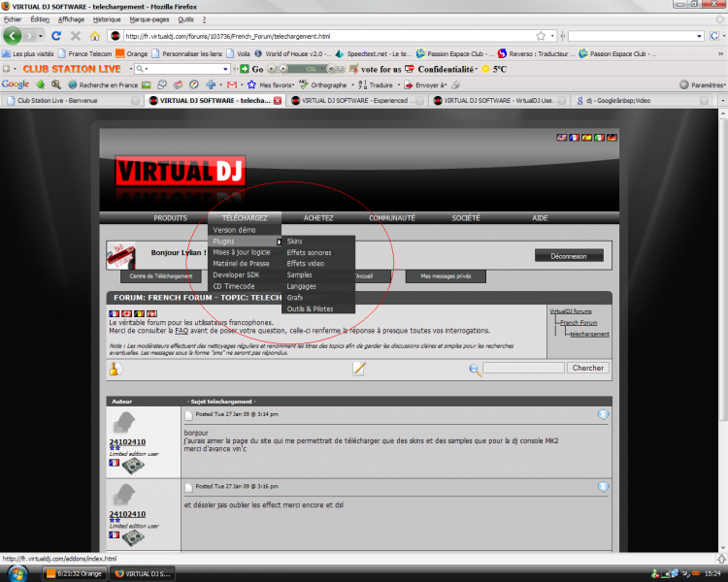Viewport: 728px width, 582px height.
Task: Follow the FAQ link
Action: [x=182, y=331]
